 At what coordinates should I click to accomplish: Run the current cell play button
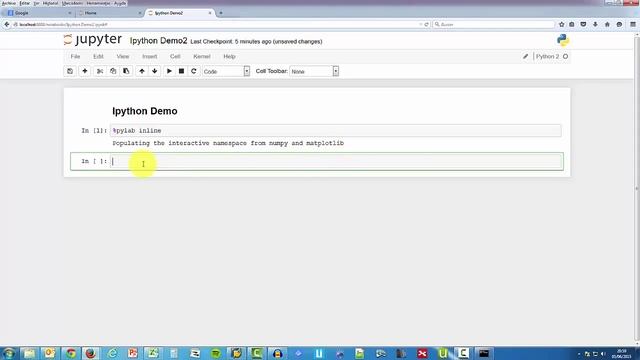(x=169, y=71)
